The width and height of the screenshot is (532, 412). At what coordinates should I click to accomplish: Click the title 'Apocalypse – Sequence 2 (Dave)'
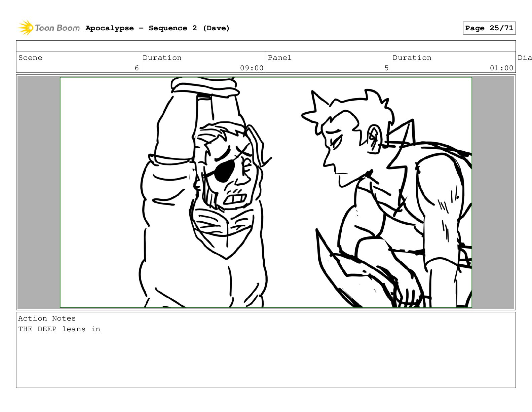tap(157, 28)
